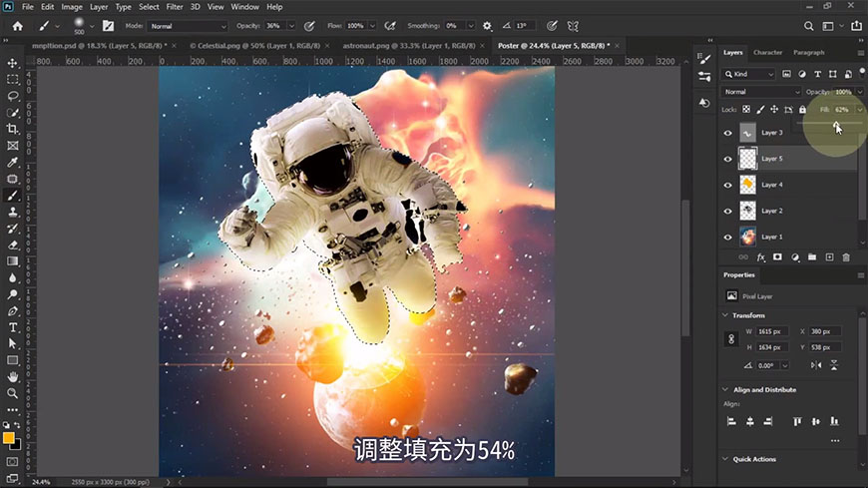This screenshot has height=488, width=868.
Task: Click the zoom level 24.4% field
Action: [41, 482]
